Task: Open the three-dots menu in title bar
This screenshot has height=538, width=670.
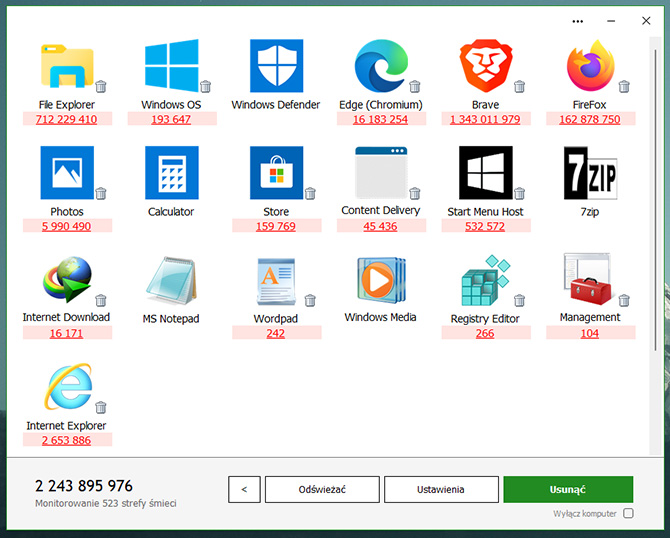Action: coord(578,21)
